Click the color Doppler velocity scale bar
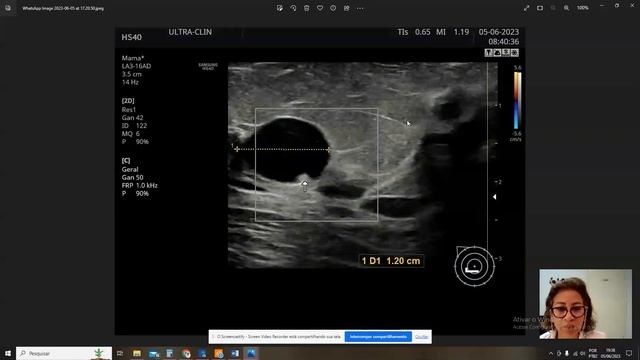Viewport: 640px width, 360px height. (517, 100)
